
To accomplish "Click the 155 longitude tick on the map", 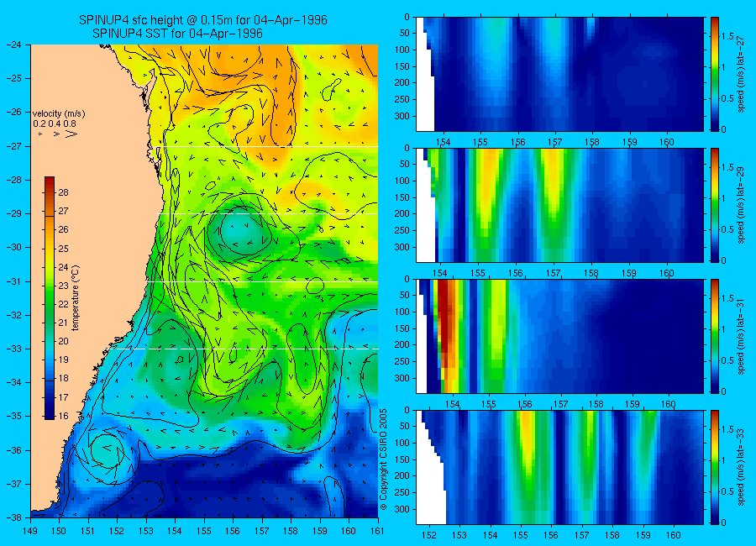I will click(204, 531).
